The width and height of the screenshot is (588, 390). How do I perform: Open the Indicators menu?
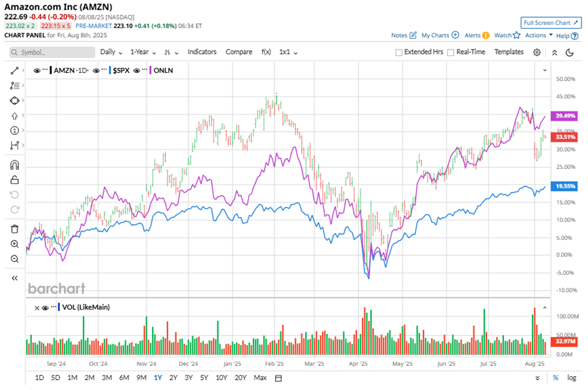pos(201,52)
